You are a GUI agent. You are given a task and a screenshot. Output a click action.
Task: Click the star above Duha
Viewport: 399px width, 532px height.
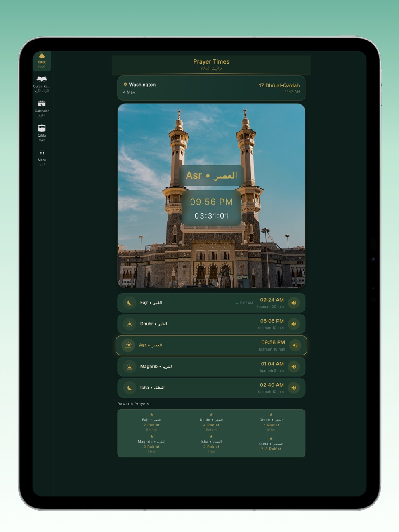click(x=271, y=439)
